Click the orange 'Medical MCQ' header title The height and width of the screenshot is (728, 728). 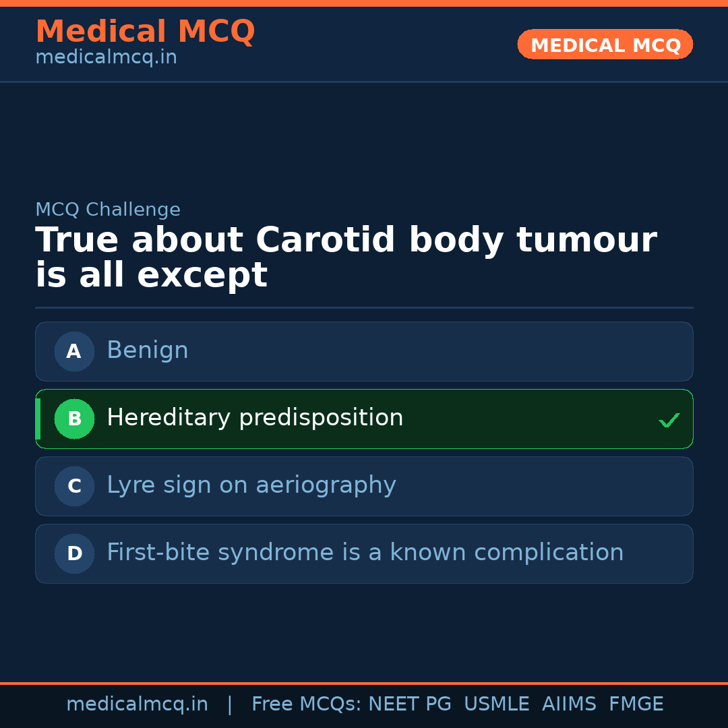(x=145, y=32)
